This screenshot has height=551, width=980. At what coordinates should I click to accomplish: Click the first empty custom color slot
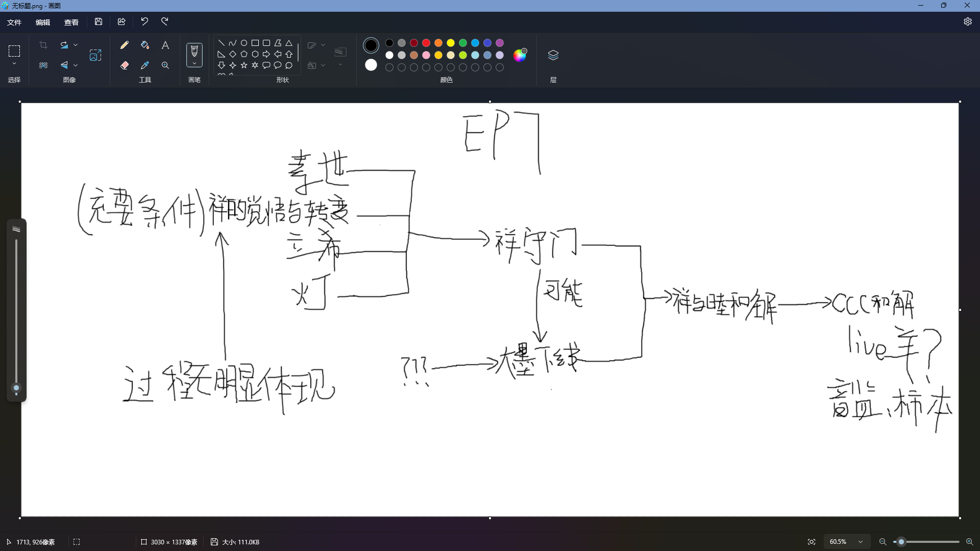[389, 67]
